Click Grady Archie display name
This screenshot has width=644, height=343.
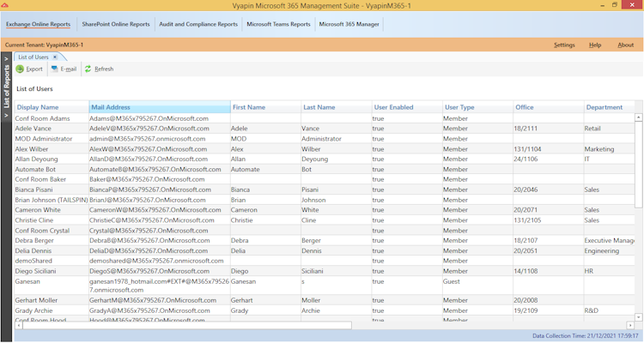pos(33,310)
